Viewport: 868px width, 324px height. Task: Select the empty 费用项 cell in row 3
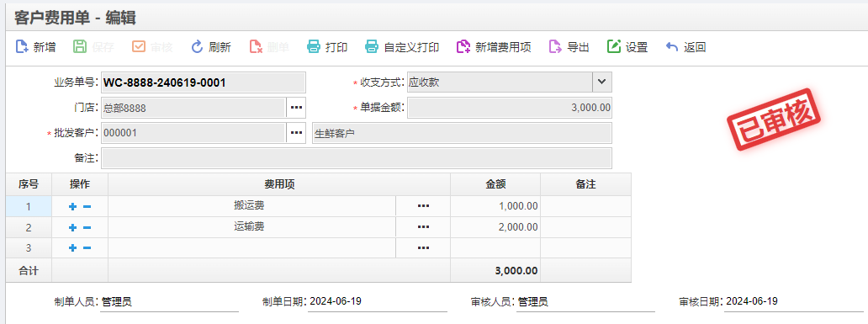click(251, 248)
